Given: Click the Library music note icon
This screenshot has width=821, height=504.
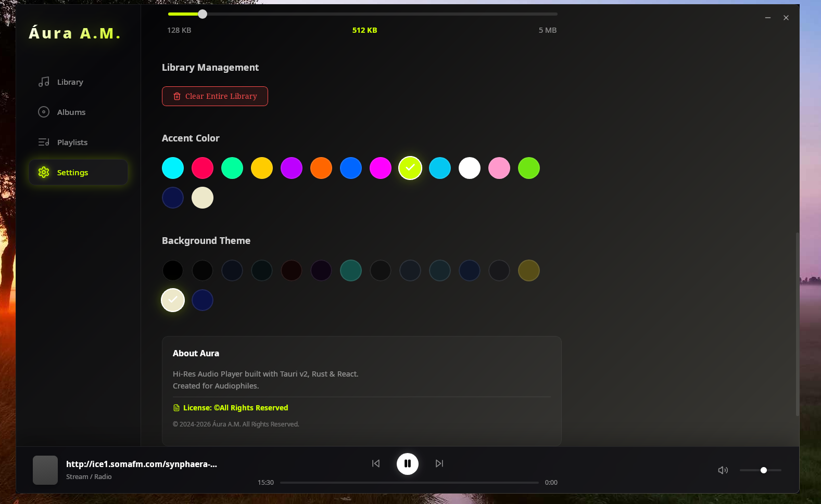Looking at the screenshot, I should [x=44, y=82].
